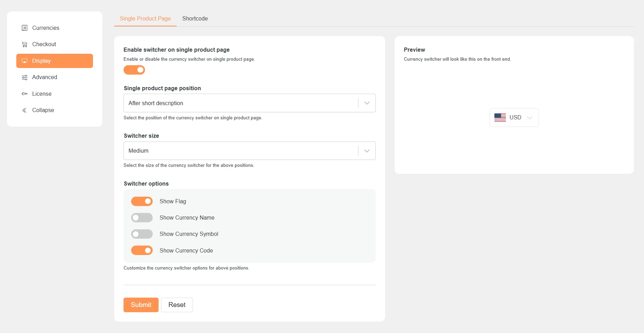The image size is (644, 333).
Task: Select the Single Product Page tab
Action: [145, 19]
